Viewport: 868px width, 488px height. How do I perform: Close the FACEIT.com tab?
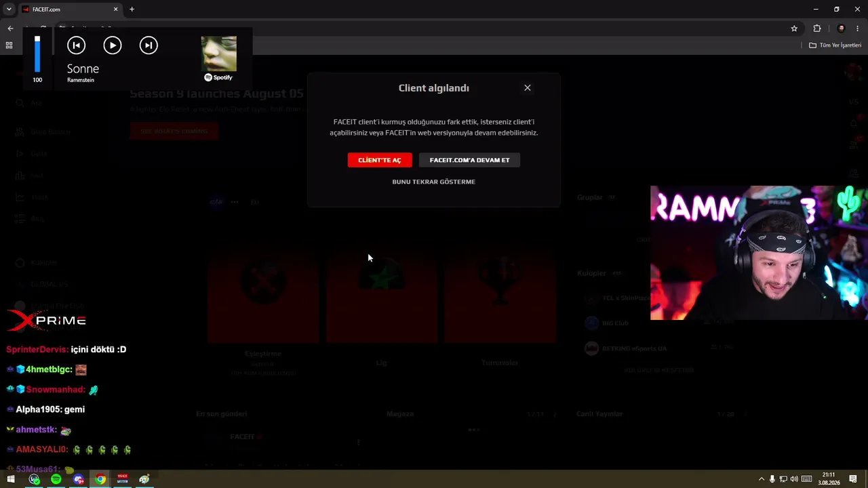coord(116,9)
